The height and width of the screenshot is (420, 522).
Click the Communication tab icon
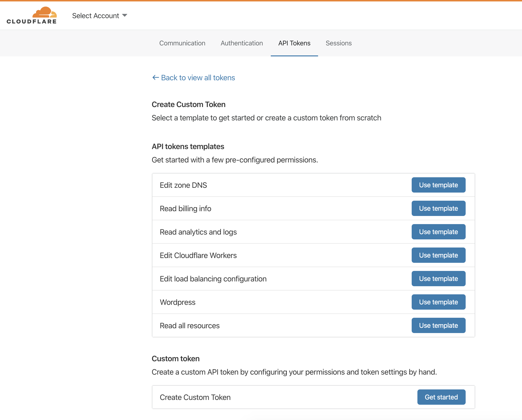(182, 43)
